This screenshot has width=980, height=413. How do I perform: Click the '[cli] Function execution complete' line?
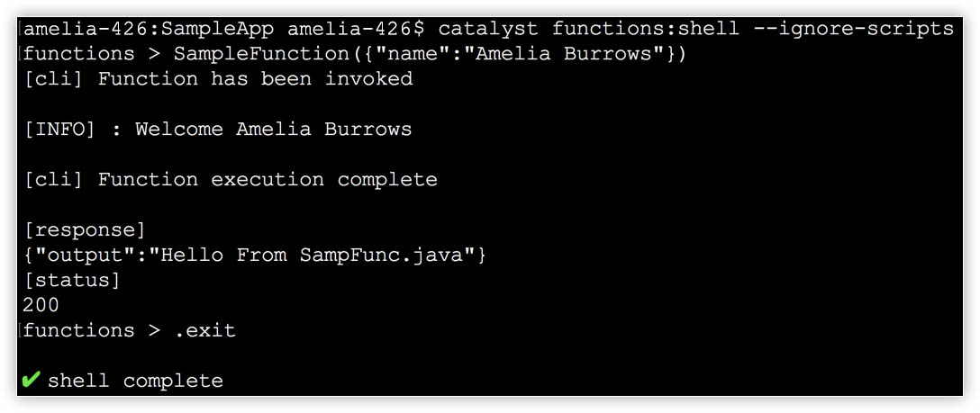231,180
